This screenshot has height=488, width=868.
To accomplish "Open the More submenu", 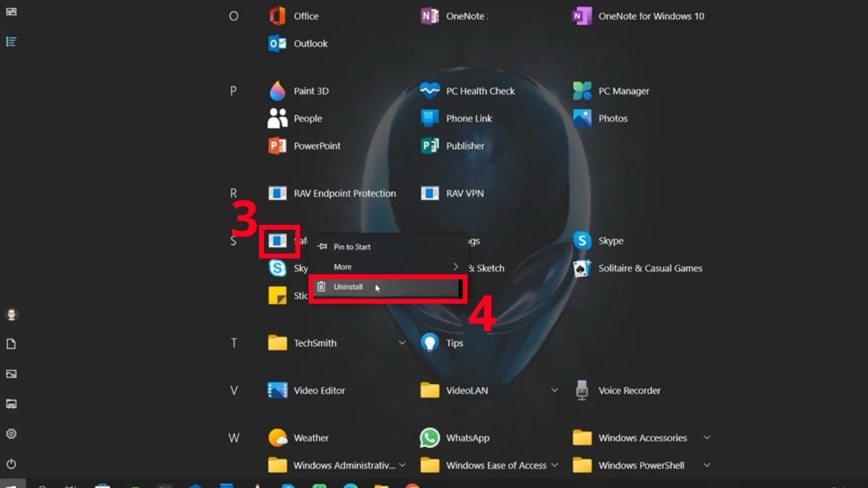I will pos(388,267).
